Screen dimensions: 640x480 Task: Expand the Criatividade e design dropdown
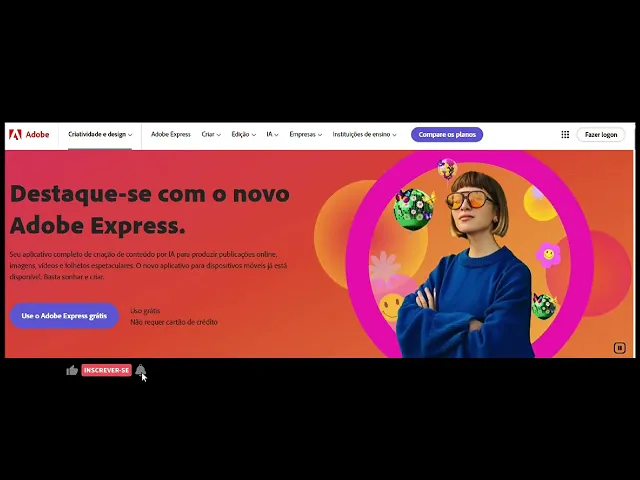tap(100, 134)
